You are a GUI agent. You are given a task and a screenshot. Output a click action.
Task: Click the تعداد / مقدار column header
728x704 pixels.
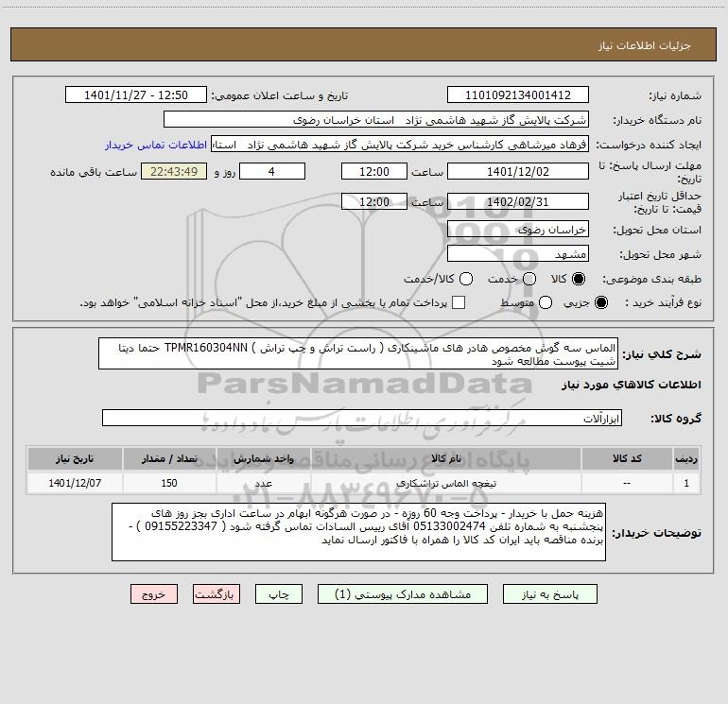pos(169,458)
